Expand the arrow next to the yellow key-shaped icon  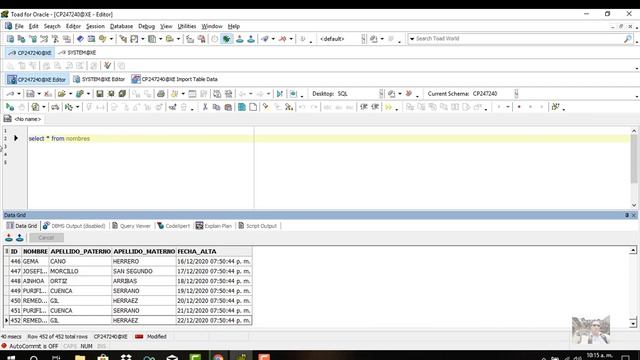pos(111,39)
